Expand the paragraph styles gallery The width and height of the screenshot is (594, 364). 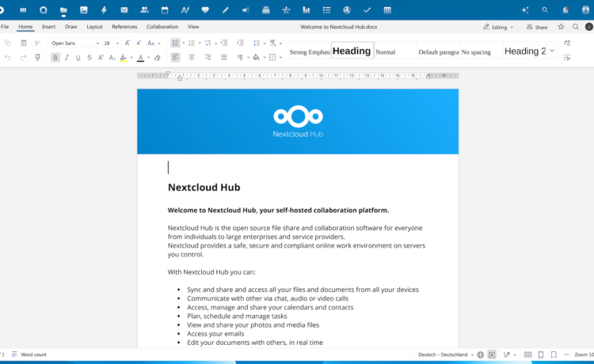[552, 51]
